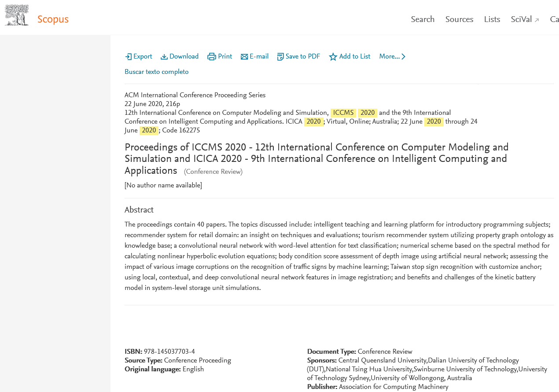Click the 22 June 2020, 216p line
Screen dimensions: 559x392
click(152, 104)
